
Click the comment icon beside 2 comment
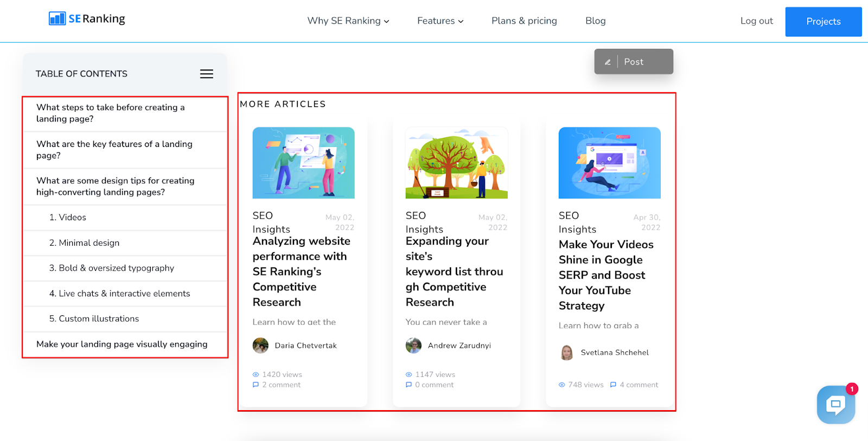256,385
